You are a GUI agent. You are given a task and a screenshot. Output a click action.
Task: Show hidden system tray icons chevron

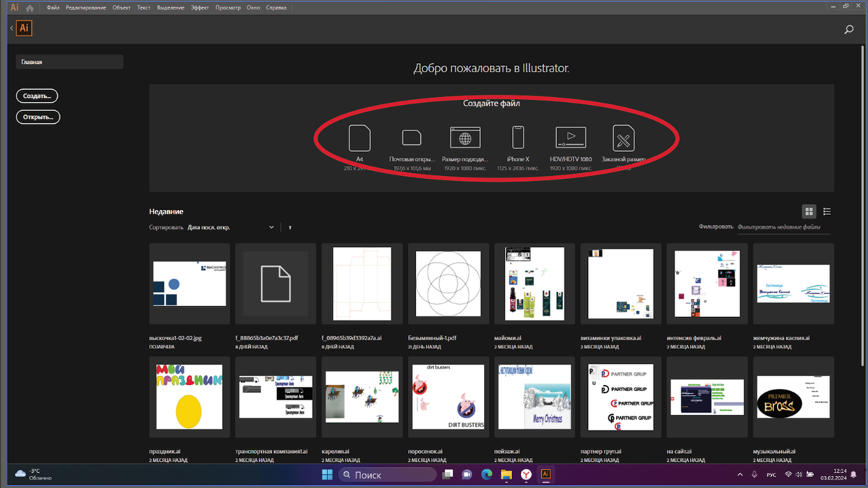(x=739, y=474)
